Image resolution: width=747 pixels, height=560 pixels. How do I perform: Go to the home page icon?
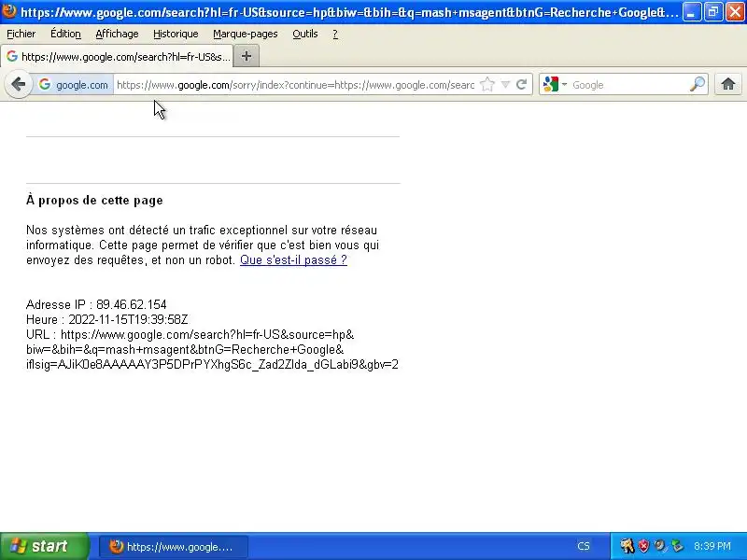tap(728, 85)
